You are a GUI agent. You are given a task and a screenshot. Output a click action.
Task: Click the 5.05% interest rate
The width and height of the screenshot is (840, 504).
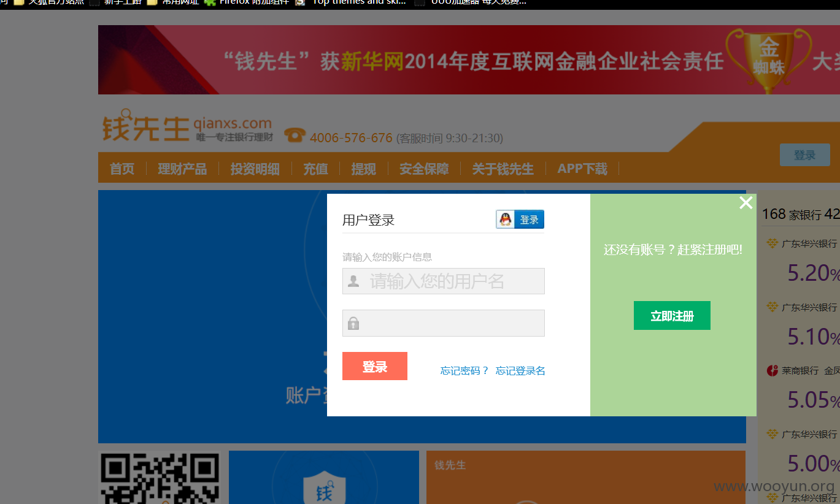click(x=814, y=400)
